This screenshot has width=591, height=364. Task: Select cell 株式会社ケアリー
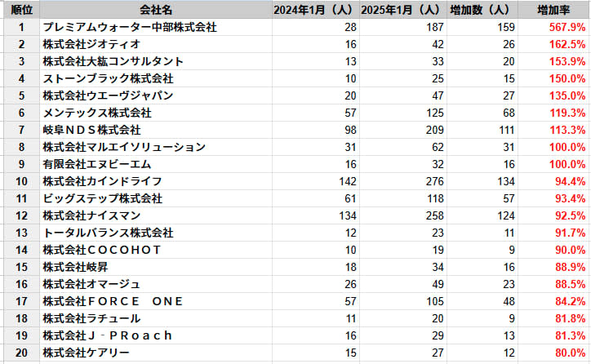(x=156, y=353)
